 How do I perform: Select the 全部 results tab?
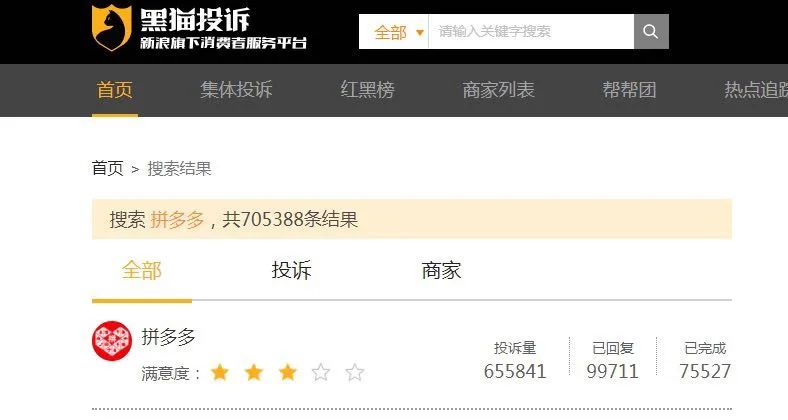pos(142,270)
